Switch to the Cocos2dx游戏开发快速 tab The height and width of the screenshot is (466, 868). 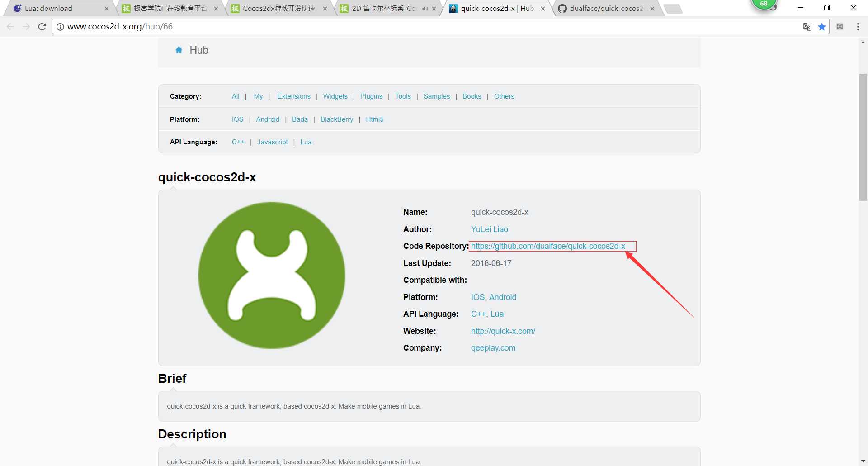pyautogui.click(x=279, y=9)
